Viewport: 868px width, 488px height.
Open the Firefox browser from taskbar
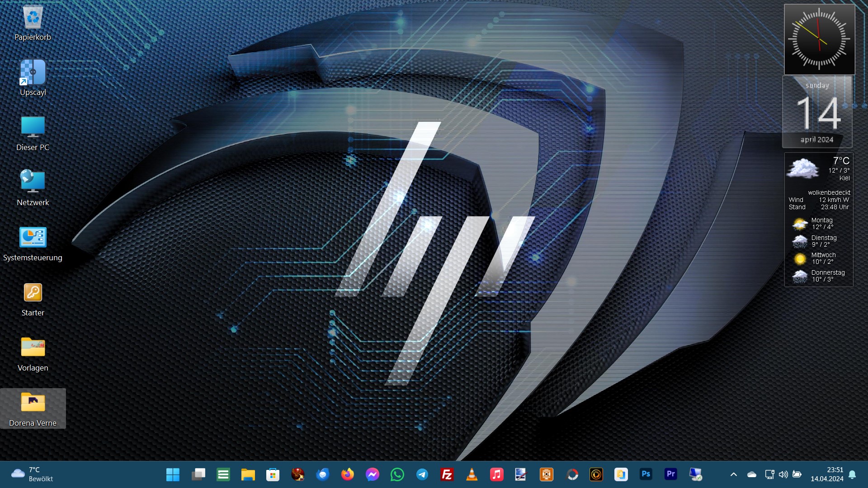click(347, 474)
